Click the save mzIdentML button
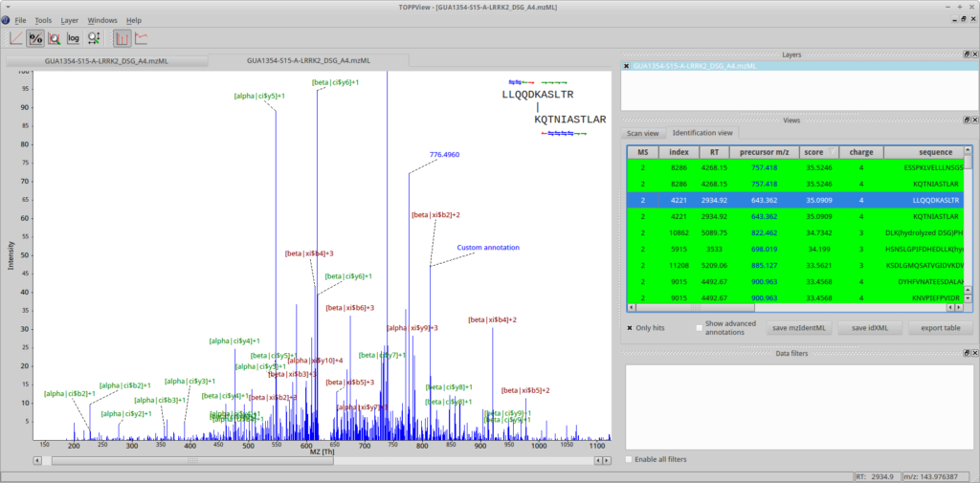The image size is (980, 483). click(798, 328)
